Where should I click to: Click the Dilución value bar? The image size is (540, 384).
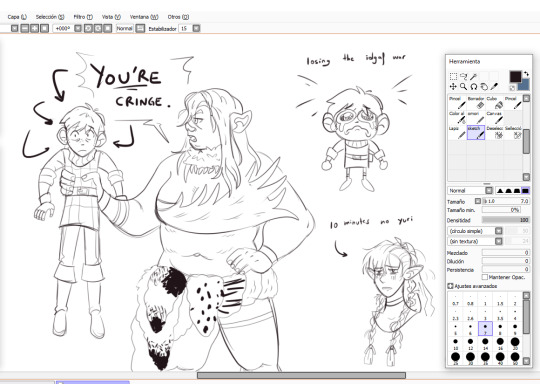[x=506, y=261]
